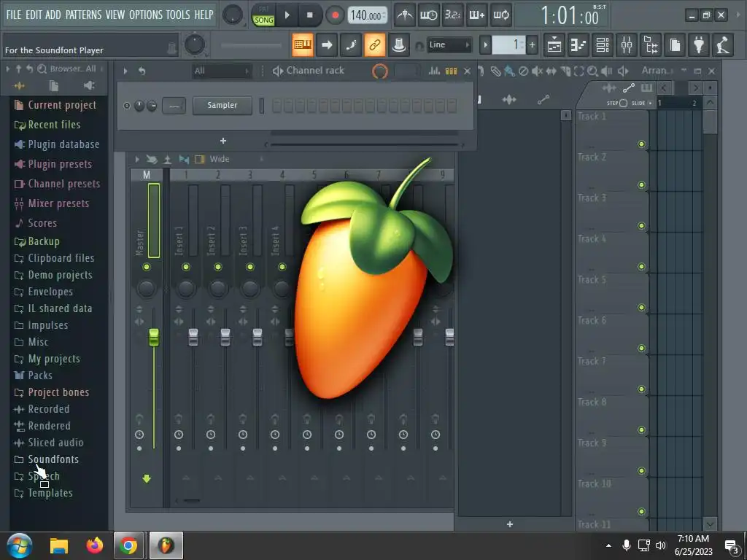Toggle Insert 1 mixer track mute LED
Viewport: 747px width, 560px height.
186,267
